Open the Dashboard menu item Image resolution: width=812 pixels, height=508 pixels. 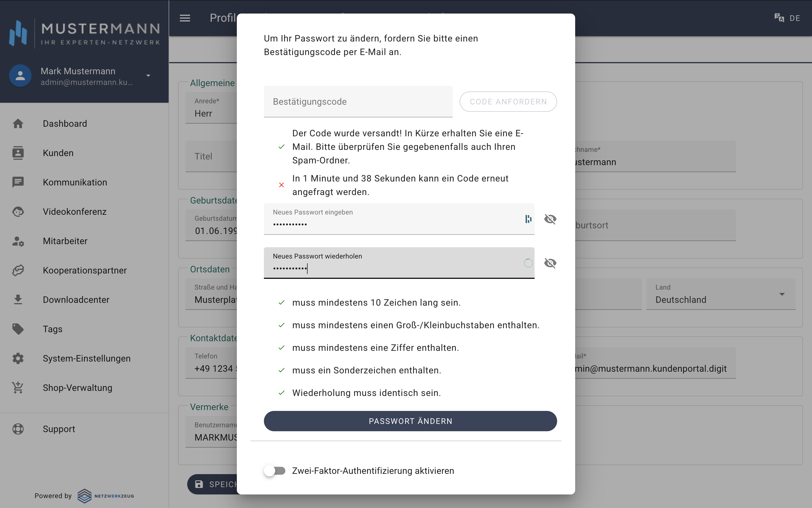tap(84, 124)
